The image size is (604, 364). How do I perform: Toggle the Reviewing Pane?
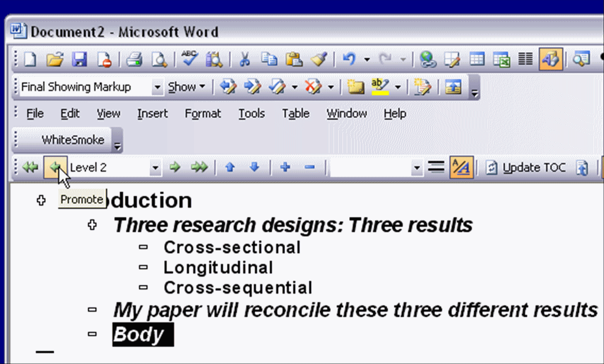pos(453,87)
